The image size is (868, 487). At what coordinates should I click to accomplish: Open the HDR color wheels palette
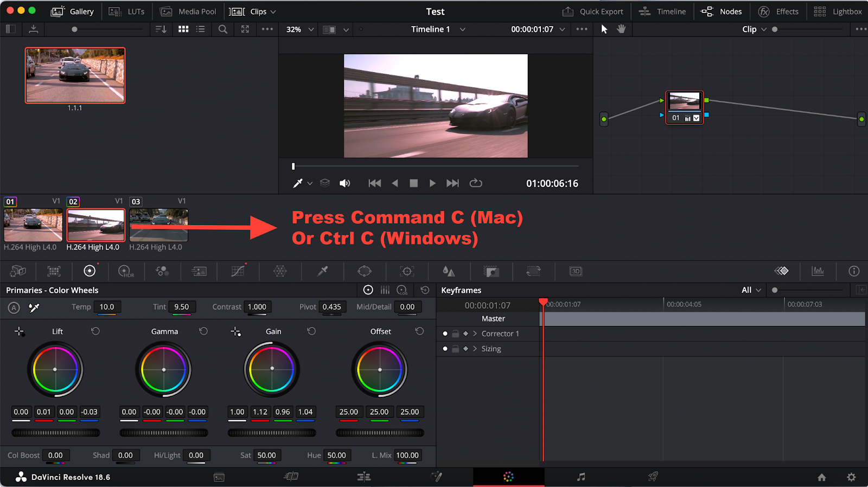pyautogui.click(x=125, y=271)
